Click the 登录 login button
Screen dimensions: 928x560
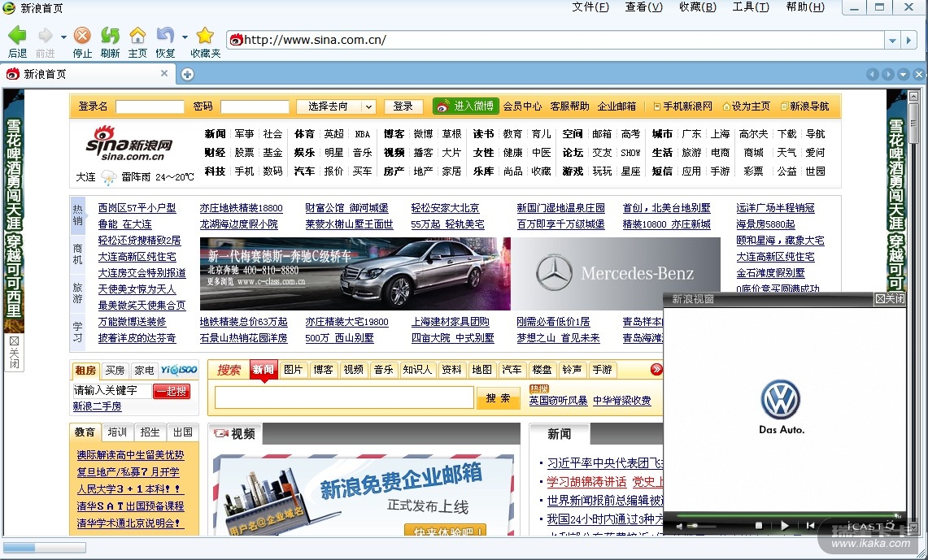point(403,106)
